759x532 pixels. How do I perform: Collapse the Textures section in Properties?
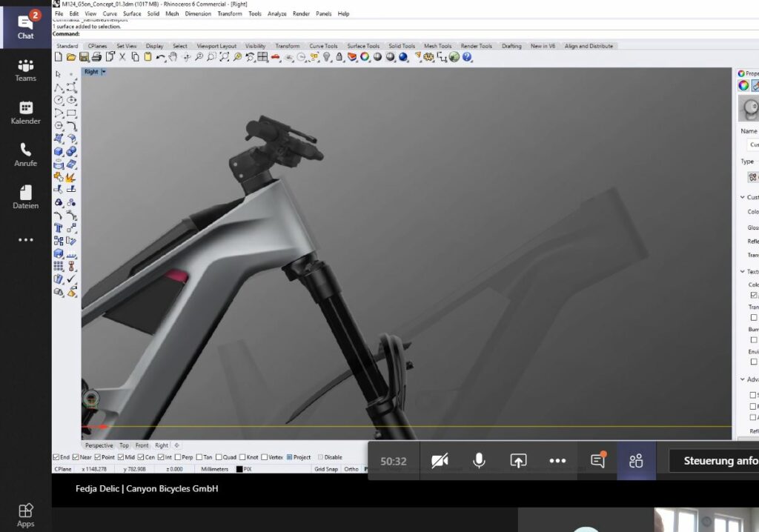click(742, 272)
